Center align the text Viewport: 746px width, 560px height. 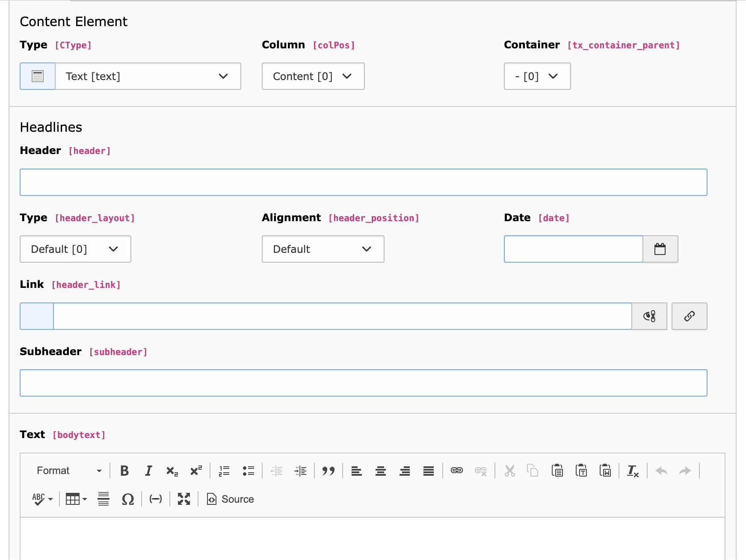[380, 471]
